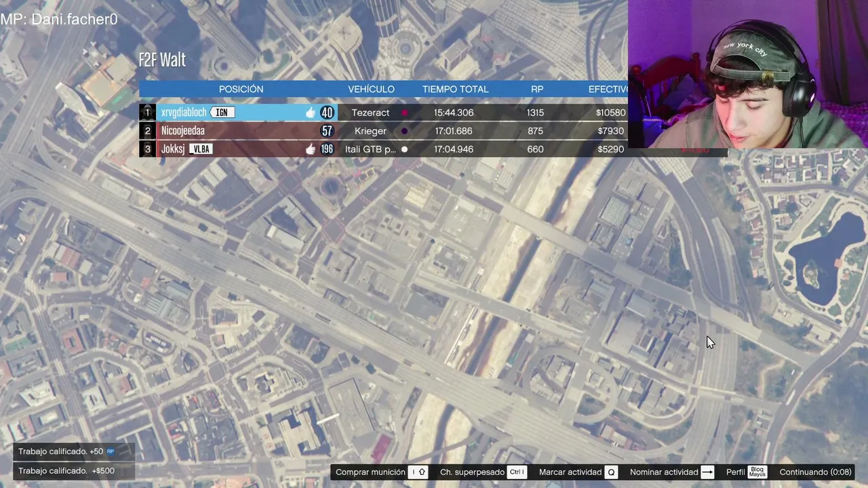Screen dimensions: 868x488
Task: Click total time 17:04.946
Action: tap(454, 149)
